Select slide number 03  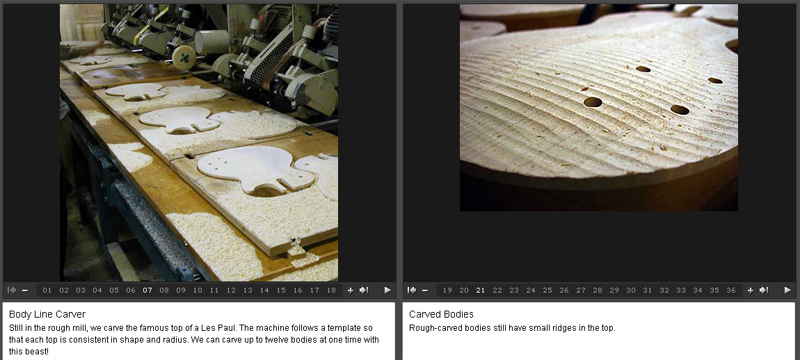coord(81,290)
